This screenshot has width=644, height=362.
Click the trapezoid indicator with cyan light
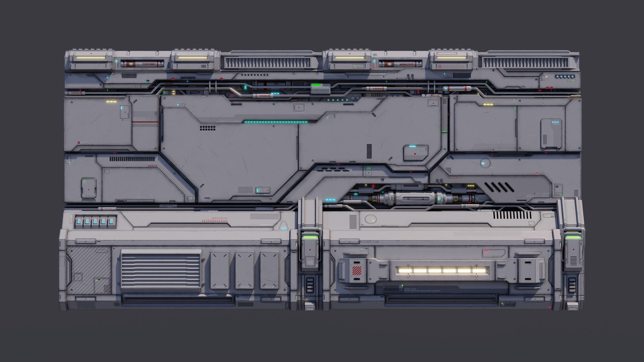point(283,225)
